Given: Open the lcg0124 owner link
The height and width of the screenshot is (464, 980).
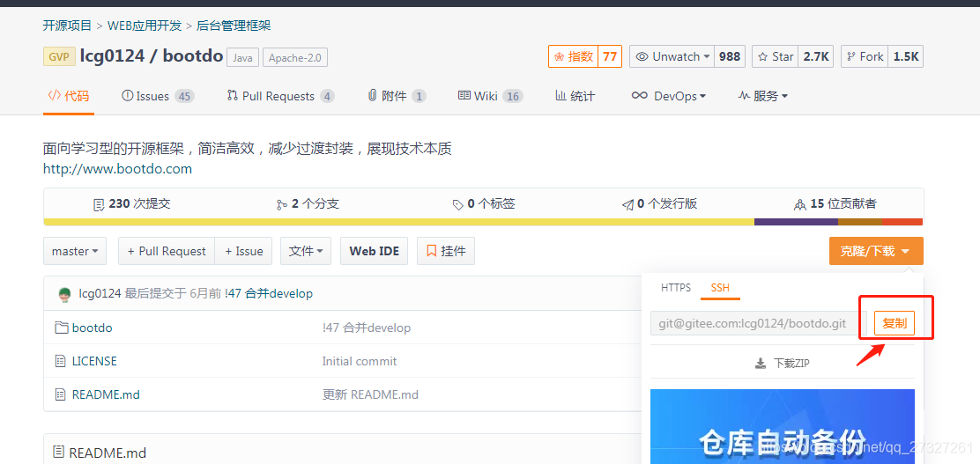Looking at the screenshot, I should tap(112, 56).
